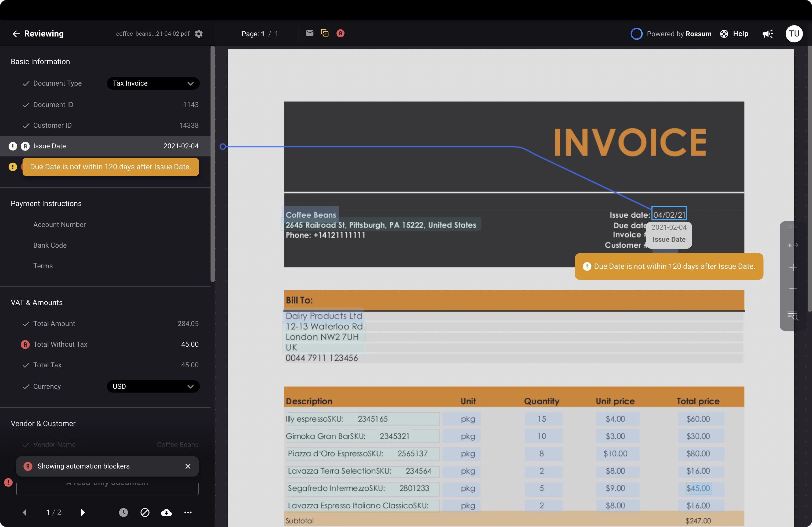This screenshot has width=812, height=527.
Task: Click the red automation blocker icon in header
Action: [340, 33]
